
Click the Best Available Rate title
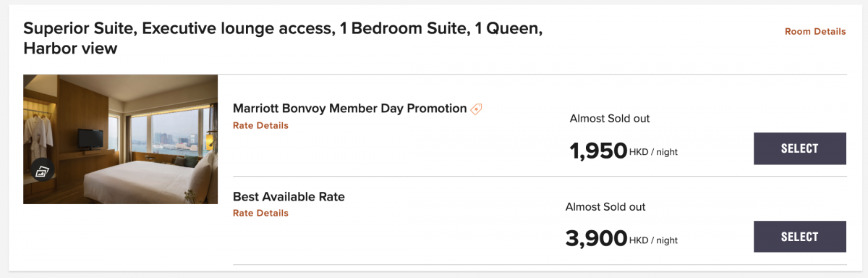(x=289, y=196)
